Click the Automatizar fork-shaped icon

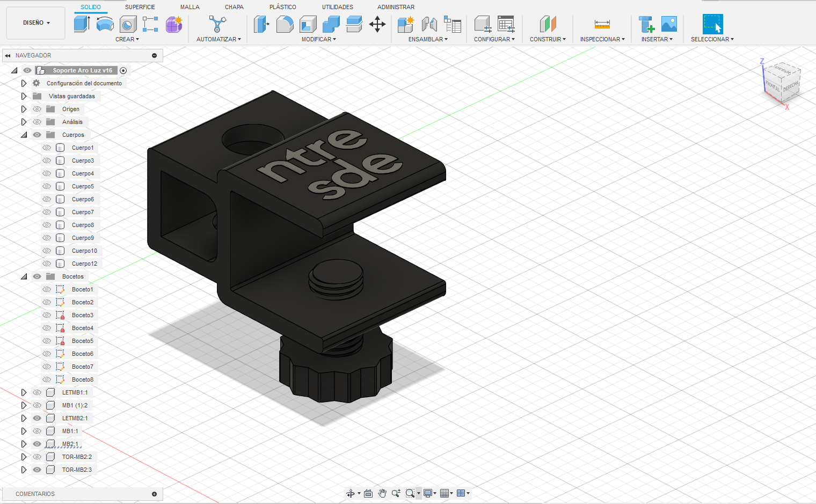(217, 24)
